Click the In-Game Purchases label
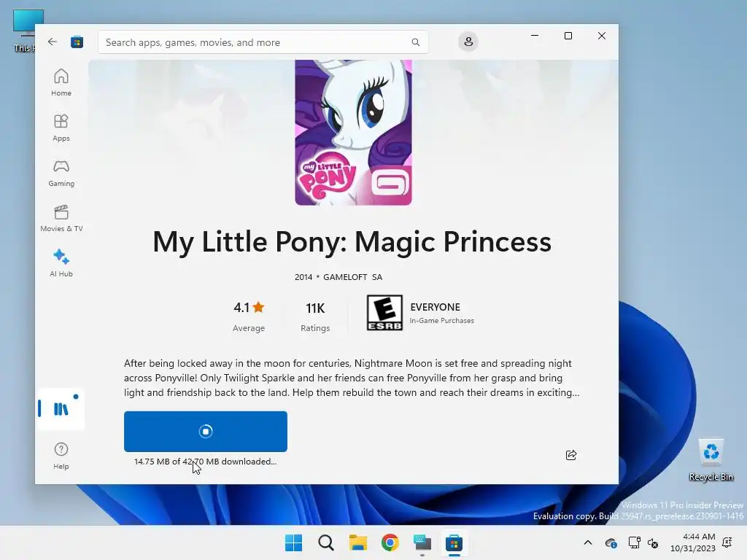 (x=441, y=321)
